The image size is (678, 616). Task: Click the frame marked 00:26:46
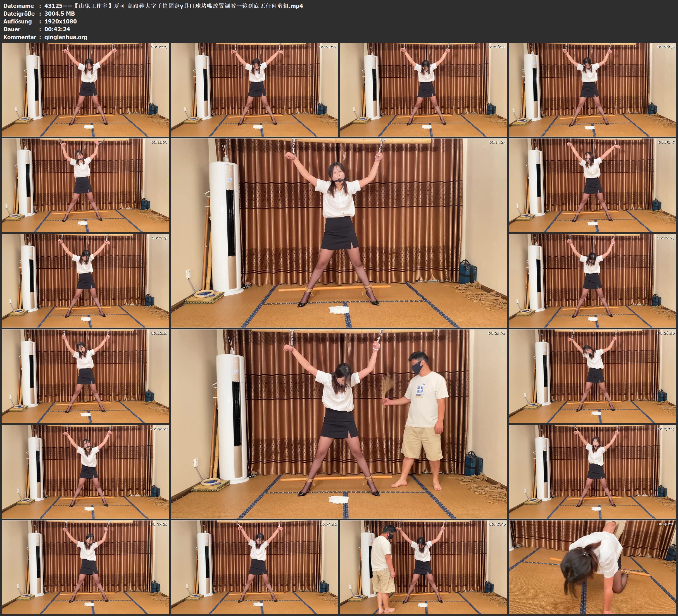point(592,376)
